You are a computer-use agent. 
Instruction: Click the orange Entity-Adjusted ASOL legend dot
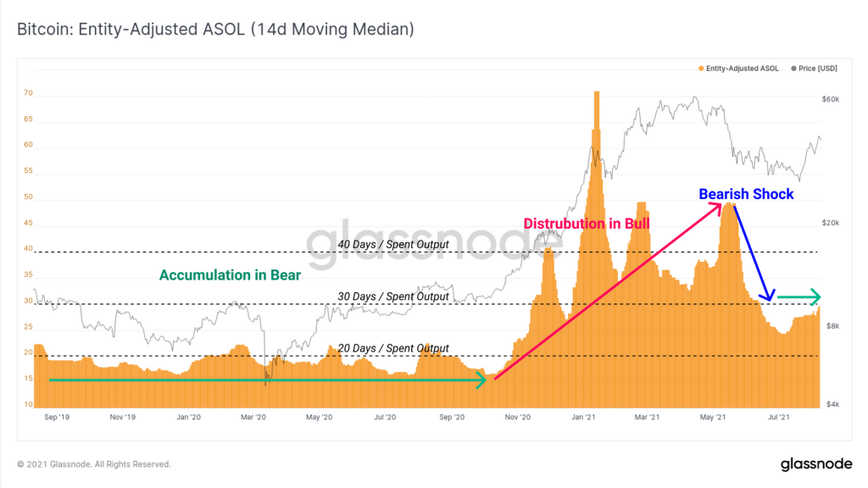click(x=701, y=69)
